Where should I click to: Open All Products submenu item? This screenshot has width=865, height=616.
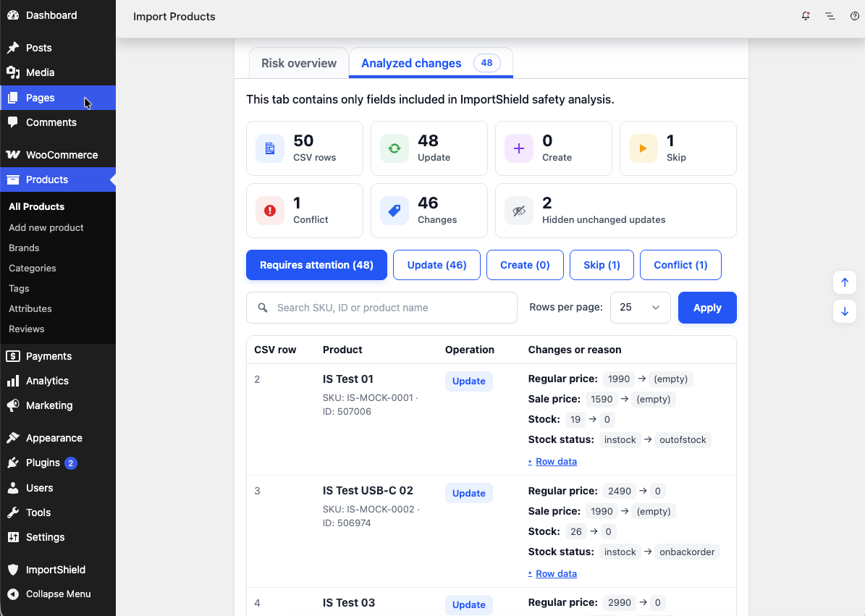(x=36, y=207)
